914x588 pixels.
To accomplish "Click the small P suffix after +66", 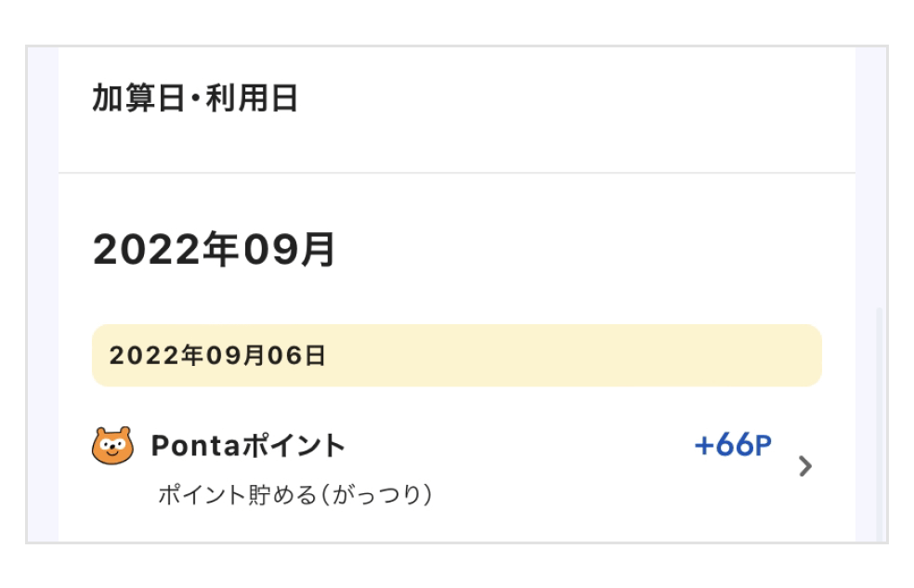I will coord(763,448).
